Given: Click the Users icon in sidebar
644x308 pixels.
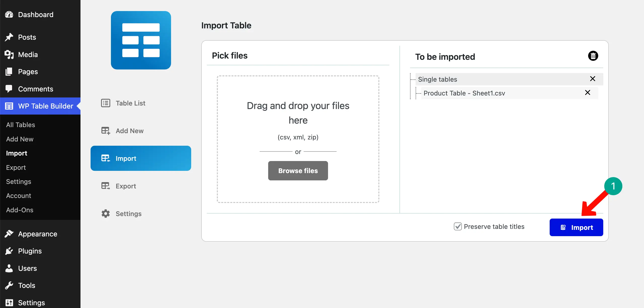Looking at the screenshot, I should 9,268.
